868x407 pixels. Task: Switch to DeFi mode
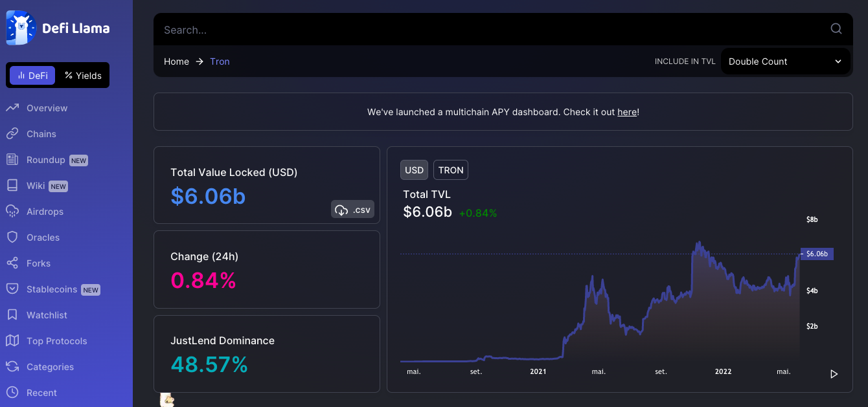point(32,76)
